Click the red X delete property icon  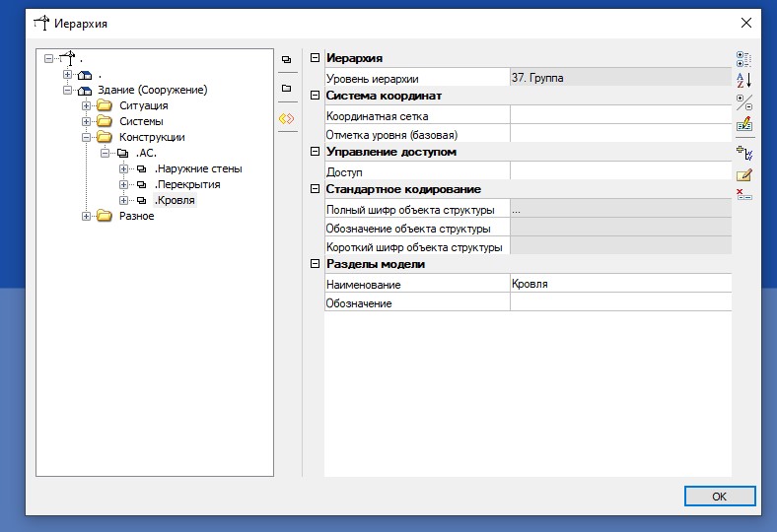(x=744, y=194)
